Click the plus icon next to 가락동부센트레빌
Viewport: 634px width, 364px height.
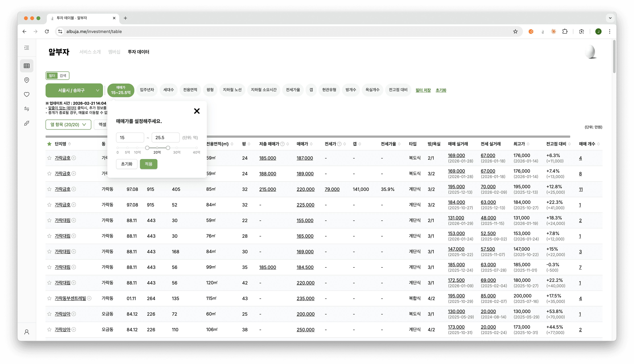tap(89, 298)
